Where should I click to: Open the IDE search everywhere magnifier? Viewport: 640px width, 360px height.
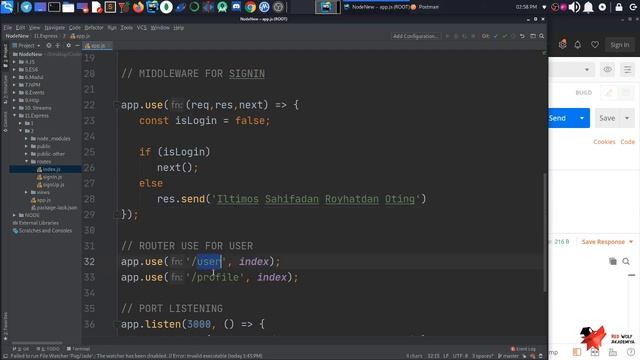[x=542, y=36]
